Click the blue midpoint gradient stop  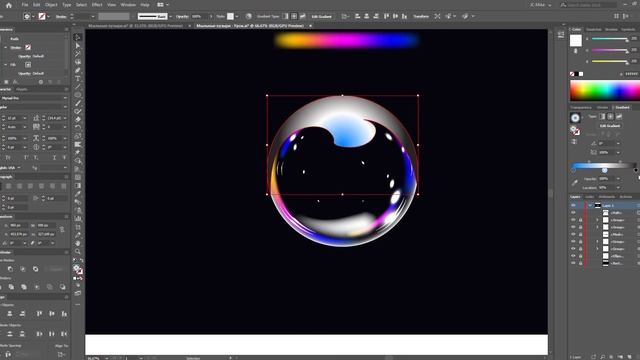point(604,170)
